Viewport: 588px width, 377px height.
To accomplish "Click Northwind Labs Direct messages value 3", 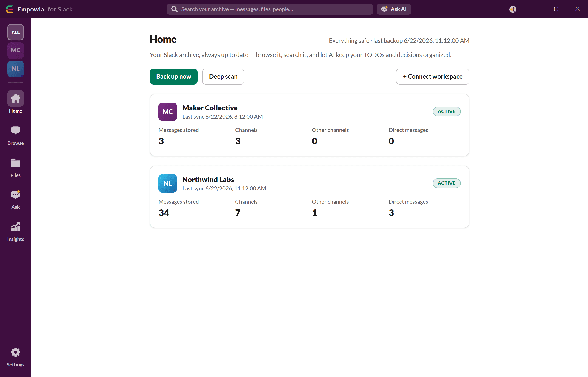I will [x=391, y=213].
